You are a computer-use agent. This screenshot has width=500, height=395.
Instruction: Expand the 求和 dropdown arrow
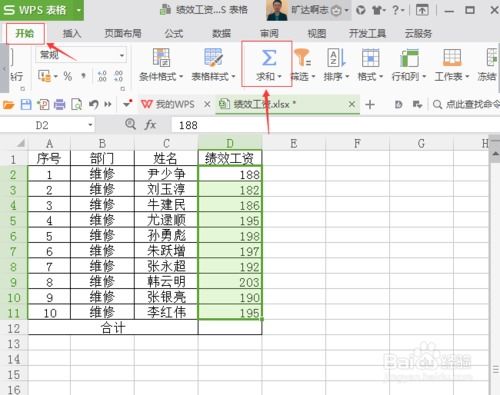tap(279, 77)
